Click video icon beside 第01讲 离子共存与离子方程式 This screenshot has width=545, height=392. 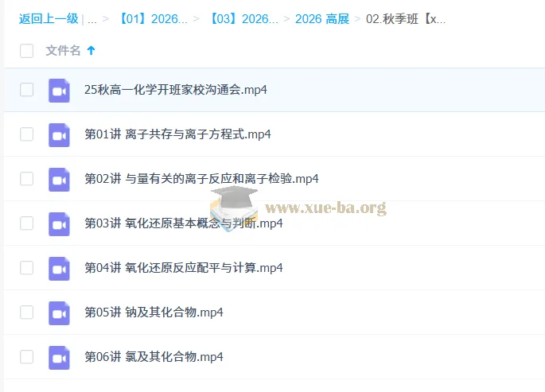pyautogui.click(x=59, y=134)
